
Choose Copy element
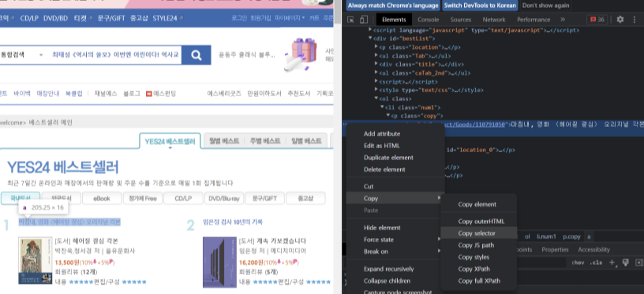(x=478, y=204)
